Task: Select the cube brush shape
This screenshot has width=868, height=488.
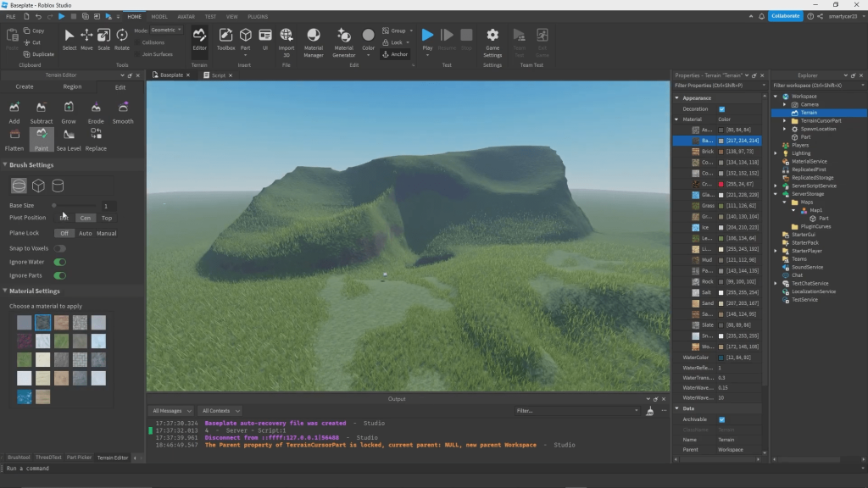Action: [x=38, y=186]
